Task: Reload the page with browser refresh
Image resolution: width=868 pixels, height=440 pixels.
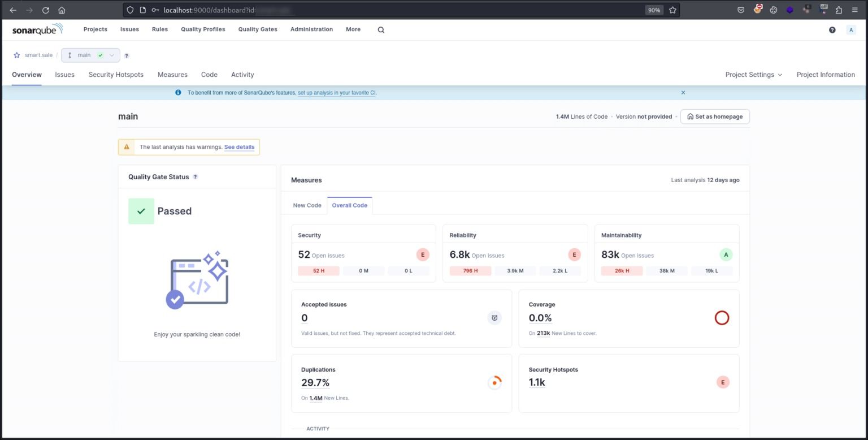Action: 46,10
